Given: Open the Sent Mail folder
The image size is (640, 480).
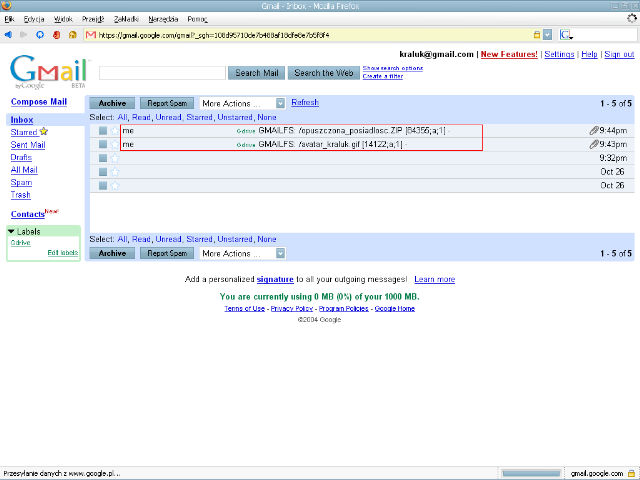Looking at the screenshot, I should [28, 145].
